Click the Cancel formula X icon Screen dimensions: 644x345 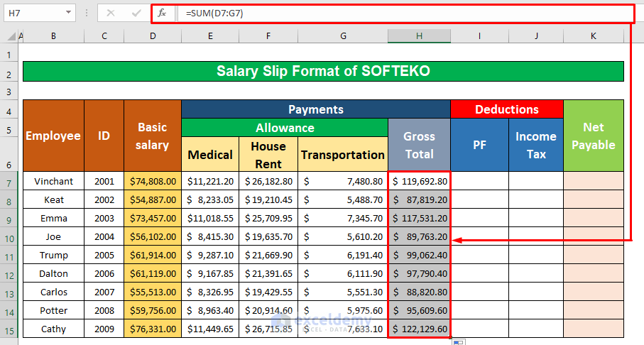[x=111, y=13]
